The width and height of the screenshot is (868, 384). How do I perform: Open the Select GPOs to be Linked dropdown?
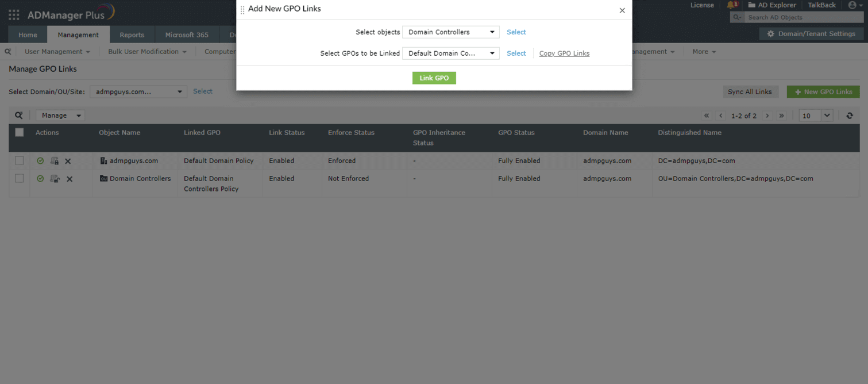[x=451, y=53]
